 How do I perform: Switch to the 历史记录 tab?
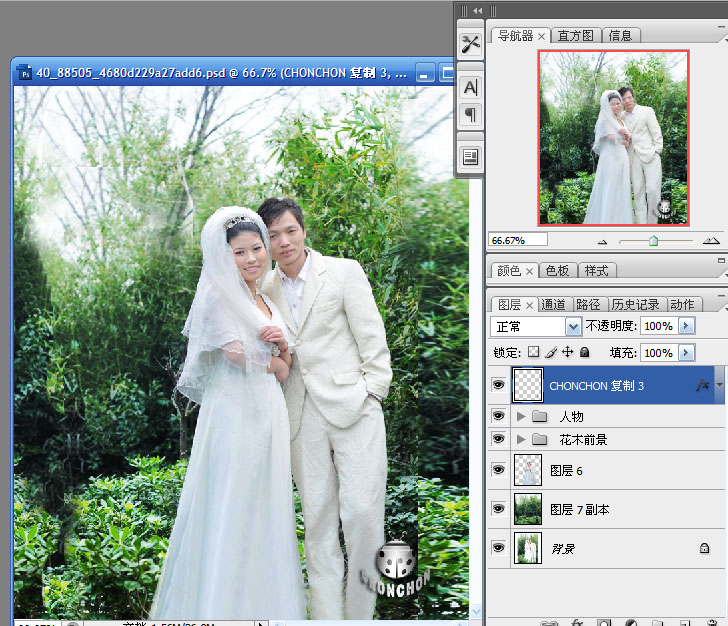pyautogui.click(x=636, y=305)
